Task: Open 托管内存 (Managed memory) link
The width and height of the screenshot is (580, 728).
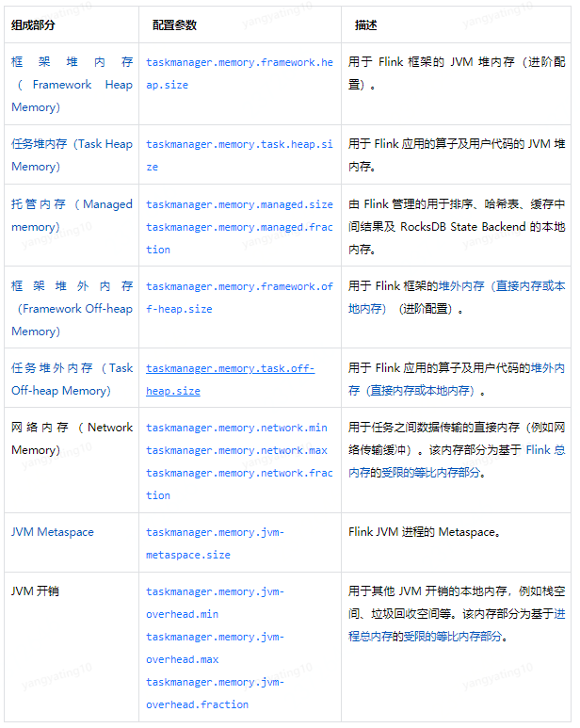Action: [72, 216]
